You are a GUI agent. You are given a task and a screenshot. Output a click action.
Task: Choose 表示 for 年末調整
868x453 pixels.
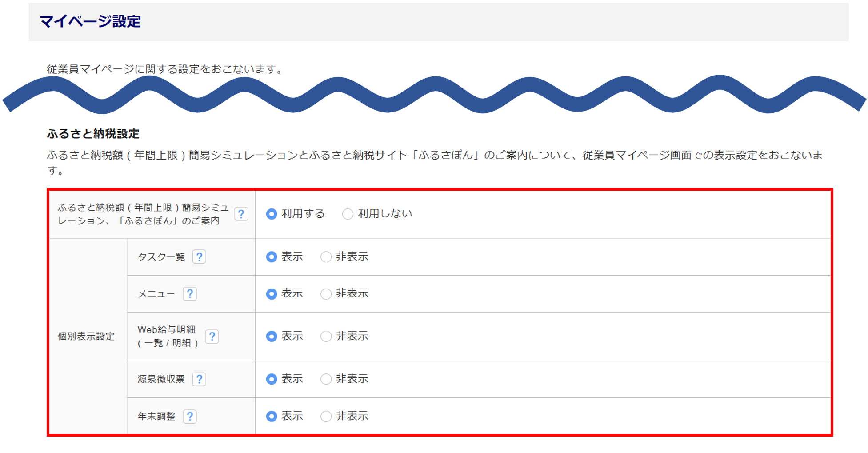[272, 417]
